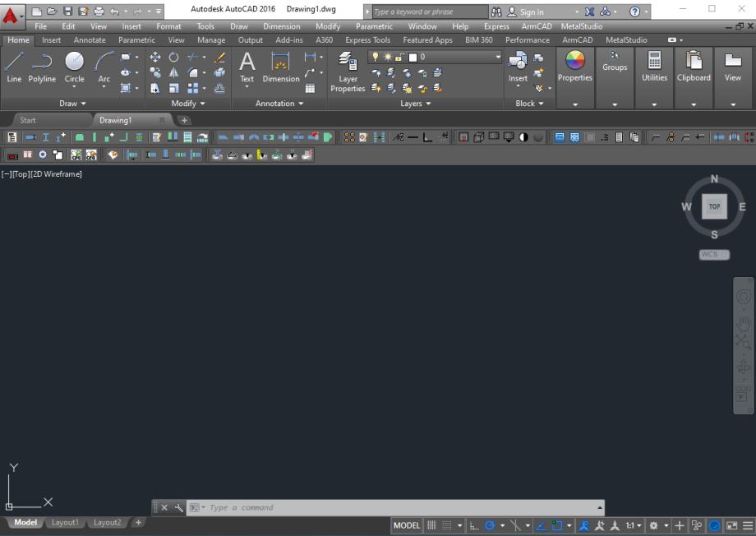Click the TOP face of the ViewCube
Image resolution: width=756 pixels, height=536 pixels.
(x=714, y=206)
